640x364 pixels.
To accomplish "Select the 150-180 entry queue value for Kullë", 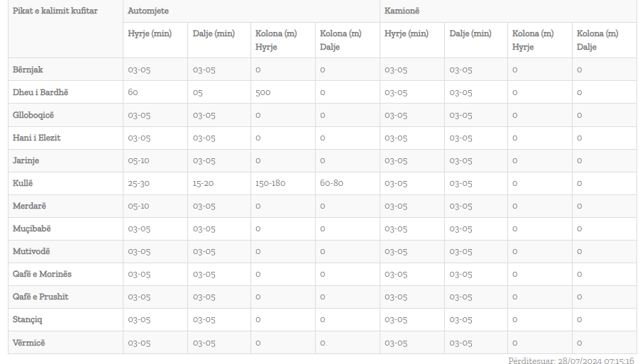I will [x=270, y=184].
